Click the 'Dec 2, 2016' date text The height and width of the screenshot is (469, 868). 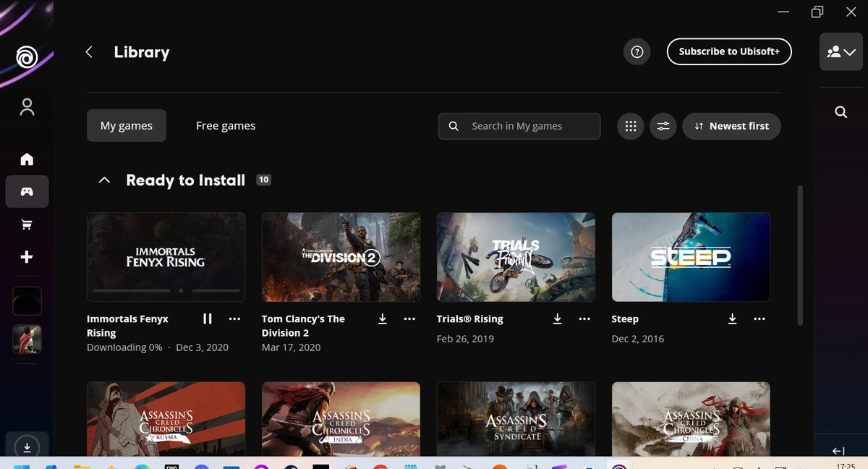pyautogui.click(x=638, y=339)
